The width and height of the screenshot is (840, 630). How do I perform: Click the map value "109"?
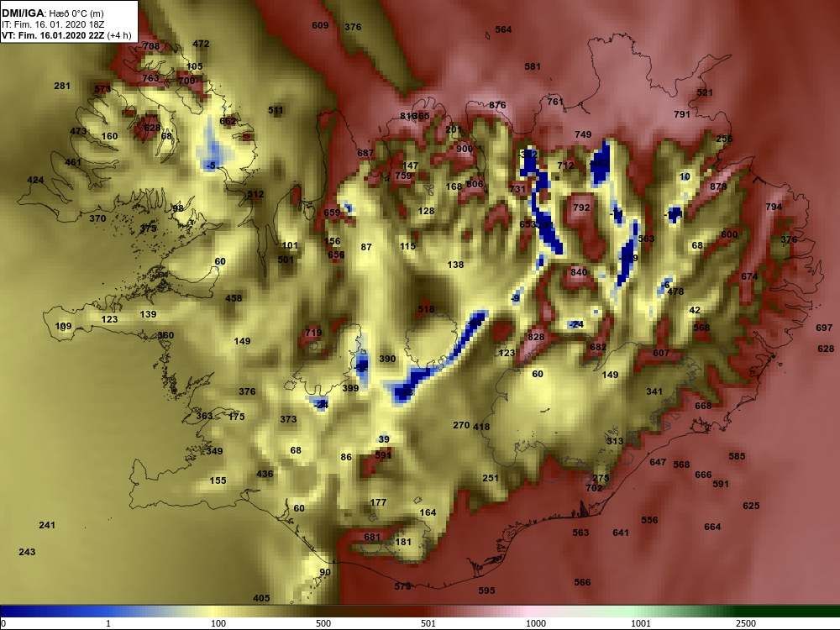63,326
